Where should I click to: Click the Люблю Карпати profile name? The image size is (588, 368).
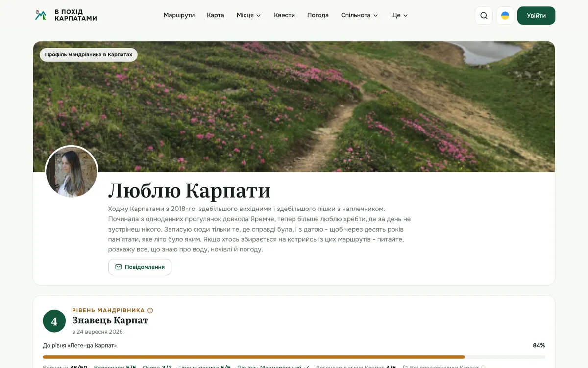189,190
